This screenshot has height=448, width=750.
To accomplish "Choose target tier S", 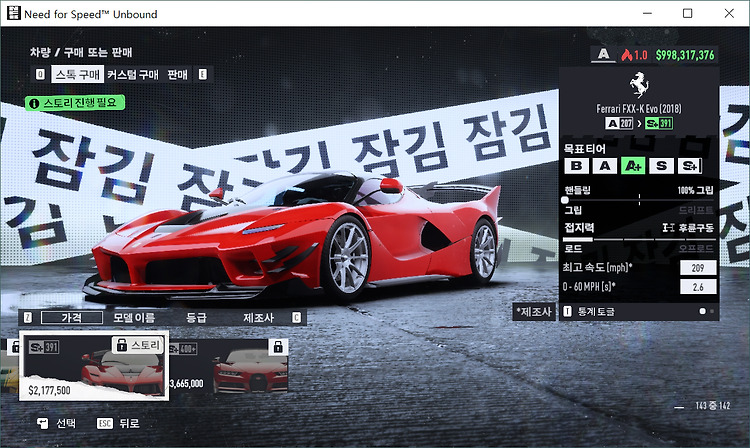I will 662,166.
